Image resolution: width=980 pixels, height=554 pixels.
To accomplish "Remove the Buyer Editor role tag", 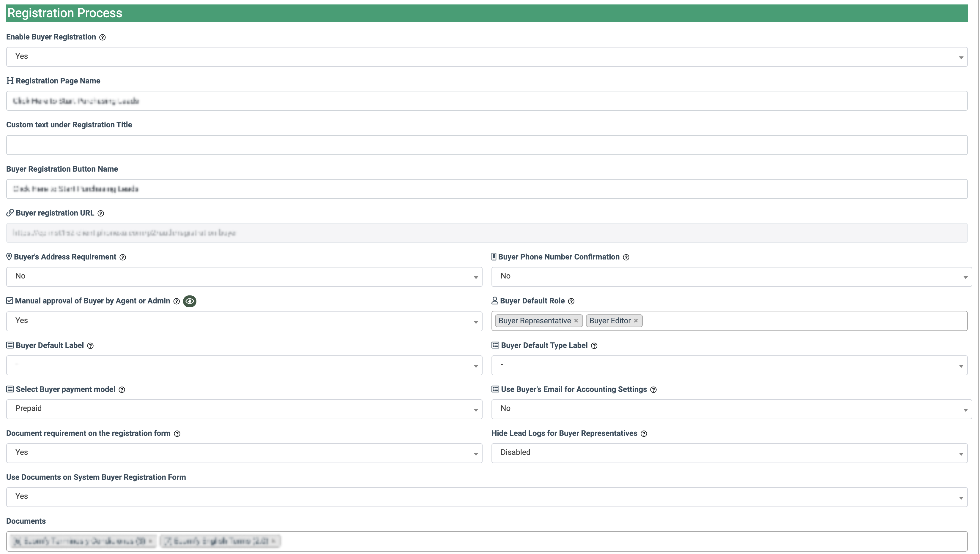I will [636, 321].
